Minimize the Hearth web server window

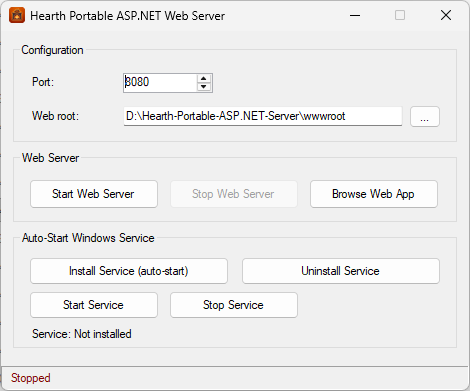pyautogui.click(x=355, y=15)
